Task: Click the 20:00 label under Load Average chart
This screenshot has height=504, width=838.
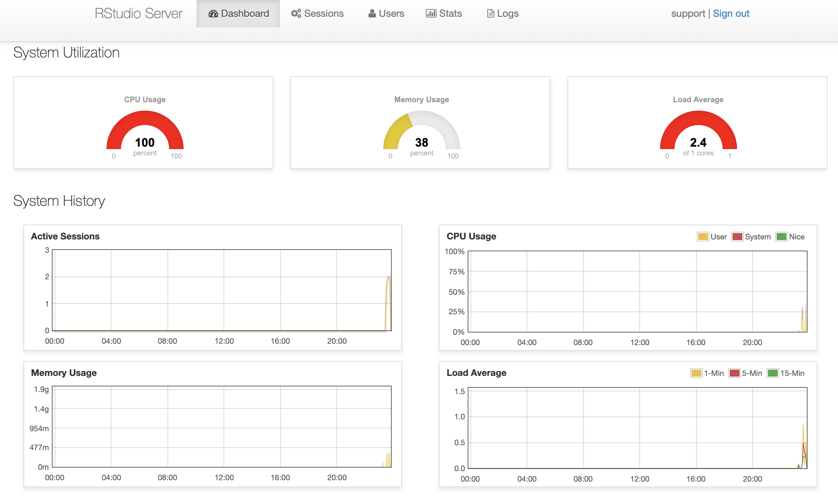Action: tap(753, 479)
